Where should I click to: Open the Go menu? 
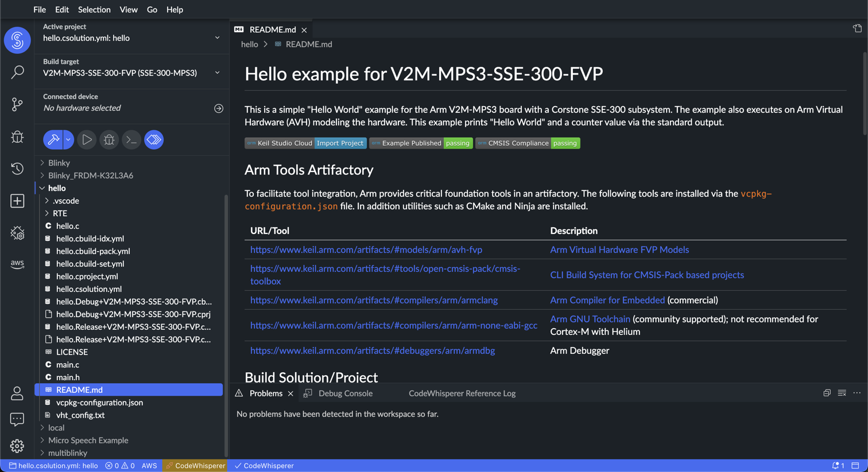pos(152,10)
